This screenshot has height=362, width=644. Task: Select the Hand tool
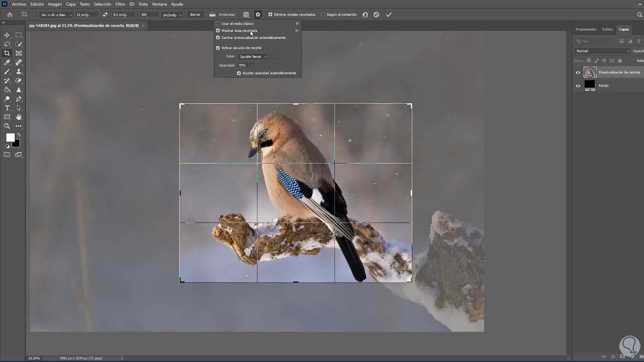click(x=18, y=117)
